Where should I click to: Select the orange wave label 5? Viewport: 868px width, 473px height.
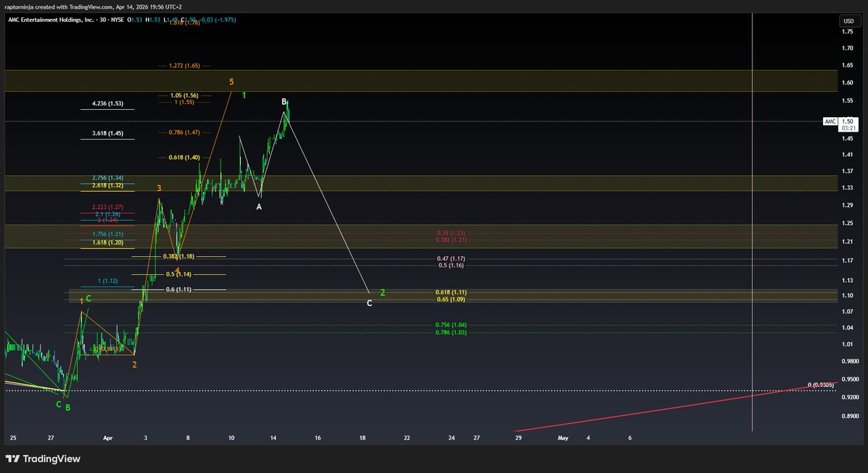point(231,82)
